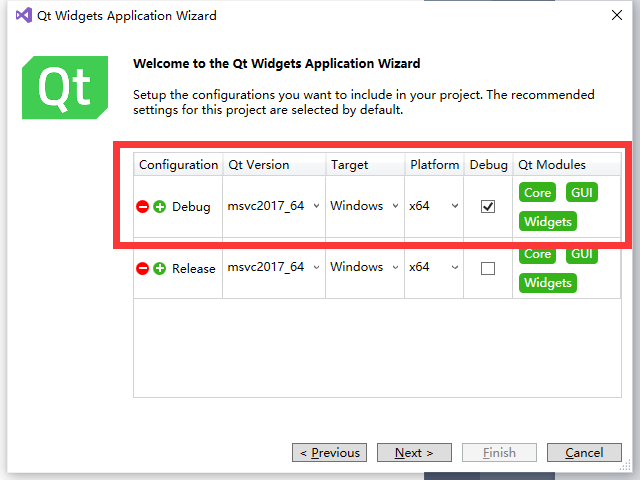This screenshot has height=480, width=640.
Task: Remove the Release configuration with red minus icon
Action: (142, 269)
